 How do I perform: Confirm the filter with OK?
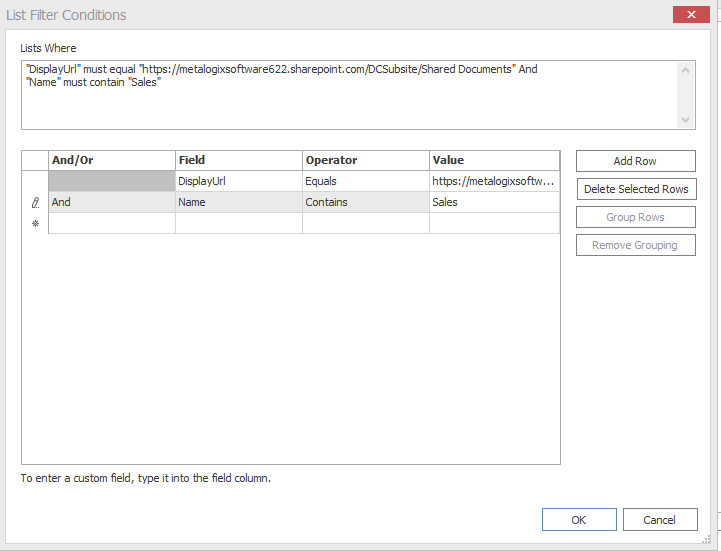click(x=579, y=520)
